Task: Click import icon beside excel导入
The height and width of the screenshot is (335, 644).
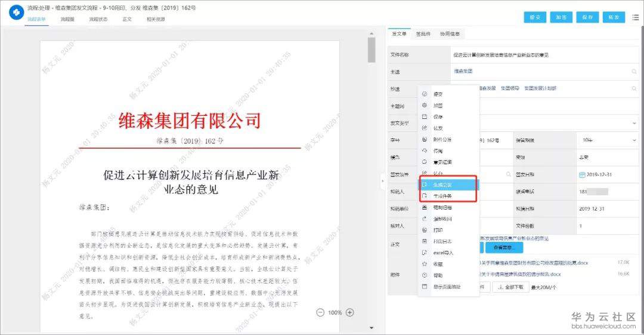Action: point(425,253)
